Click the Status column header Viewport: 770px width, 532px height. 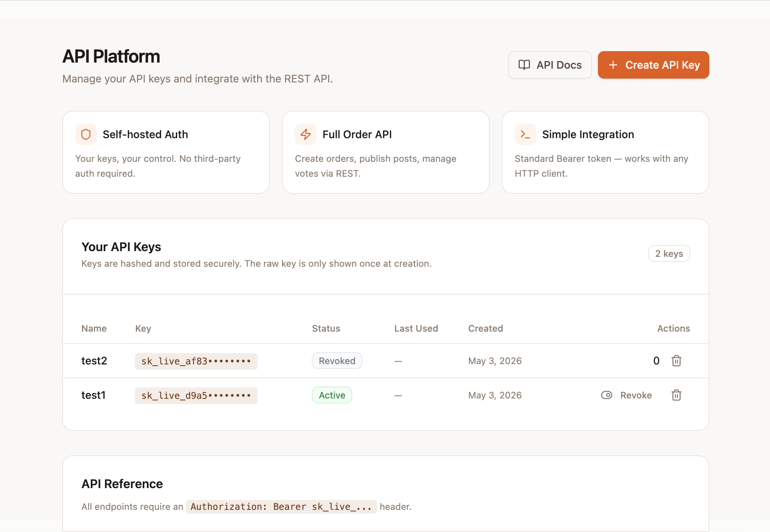[x=326, y=329]
